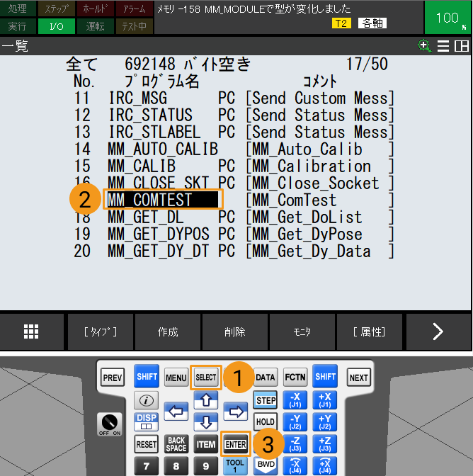Click the T2 mode indicator
Viewport: 473px width, 476px height.
pos(341,23)
